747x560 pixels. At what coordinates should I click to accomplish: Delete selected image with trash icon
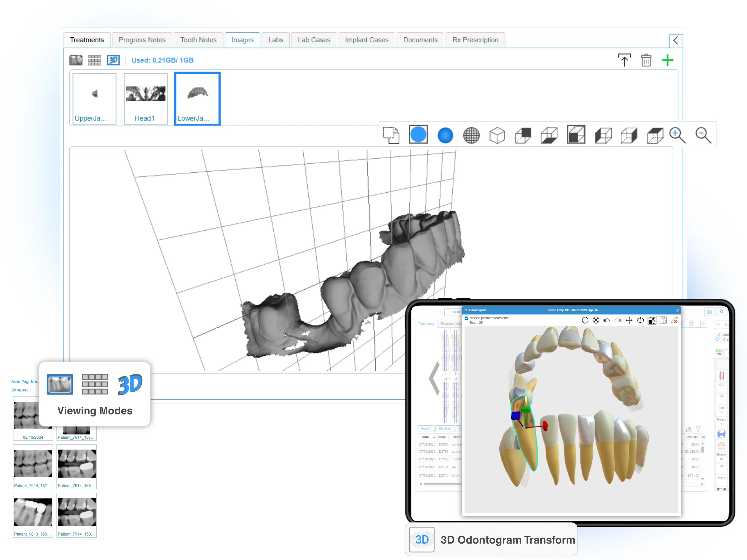pos(646,60)
